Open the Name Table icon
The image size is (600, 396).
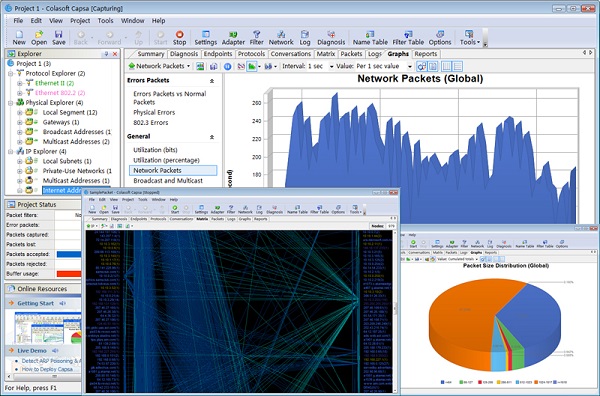click(370, 38)
